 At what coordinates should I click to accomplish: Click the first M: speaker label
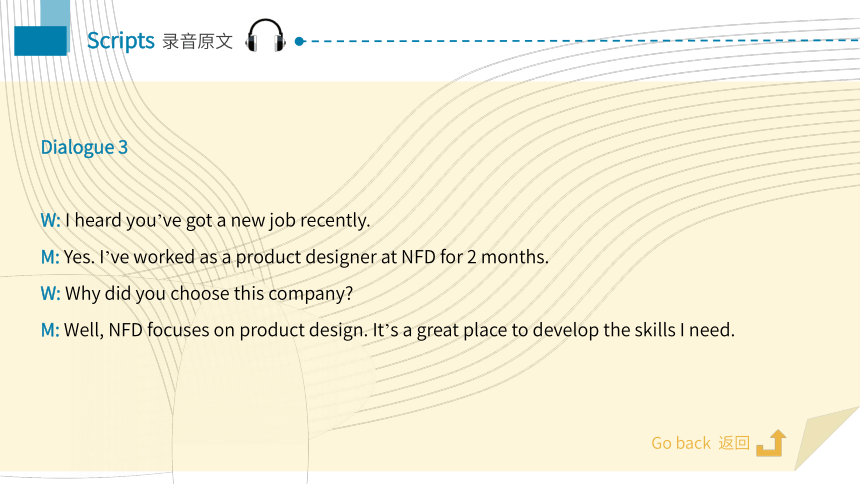(50, 257)
